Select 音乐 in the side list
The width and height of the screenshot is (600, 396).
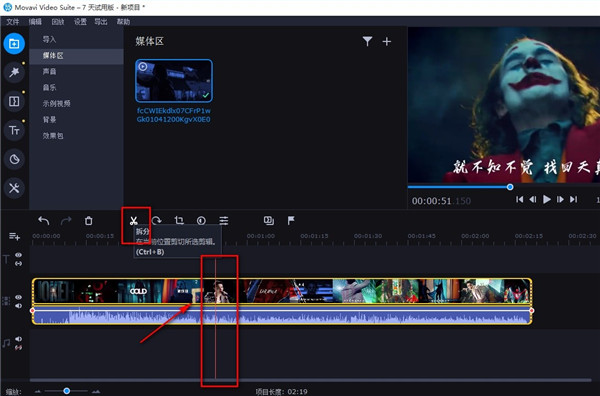coord(76,88)
